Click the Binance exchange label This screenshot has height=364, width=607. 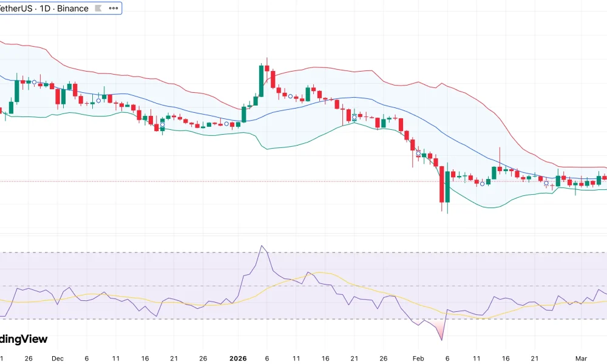click(x=73, y=8)
